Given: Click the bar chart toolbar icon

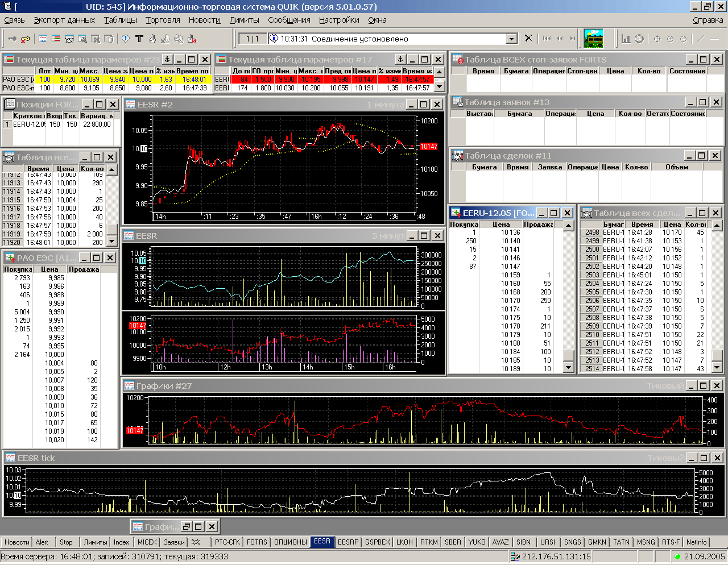Looking at the screenshot, I should click(x=626, y=39).
